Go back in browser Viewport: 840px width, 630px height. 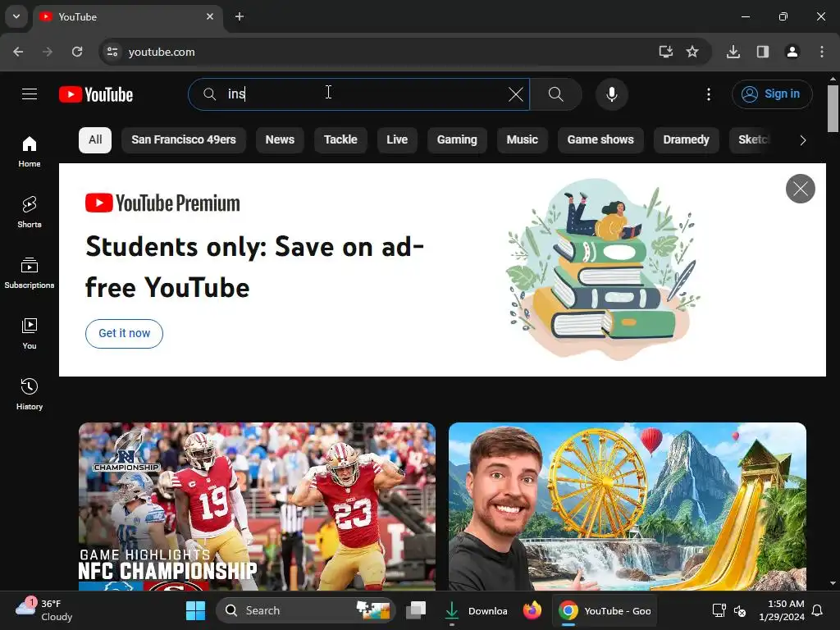(18, 52)
